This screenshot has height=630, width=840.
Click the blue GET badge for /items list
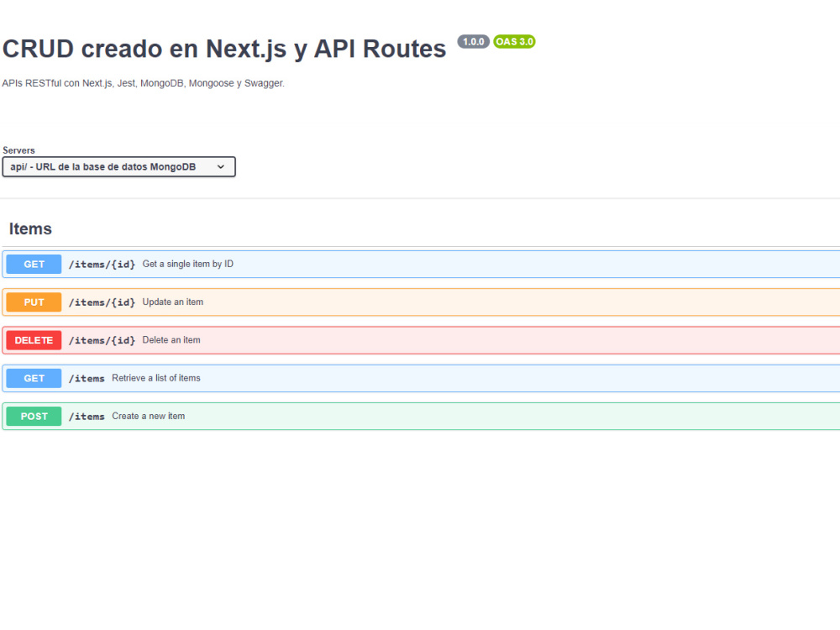(x=34, y=378)
